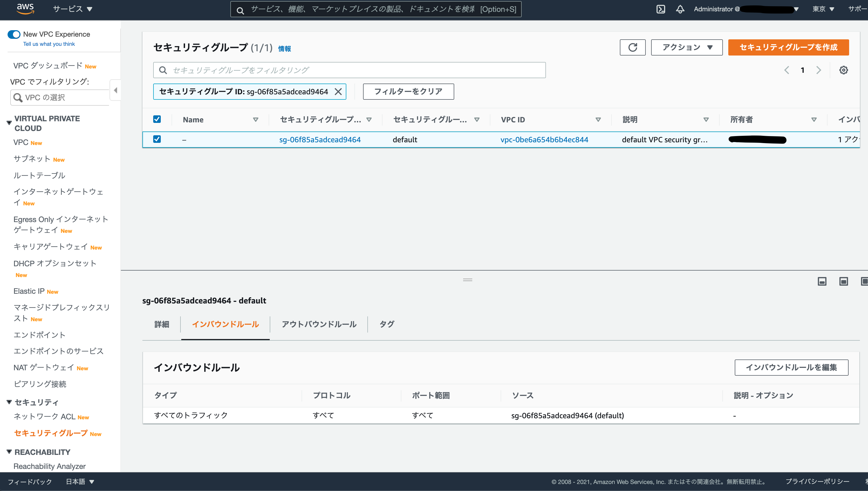Image resolution: width=868 pixels, height=491 pixels.
Task: Uncheck the select-all header checkbox
Action: pos(157,119)
